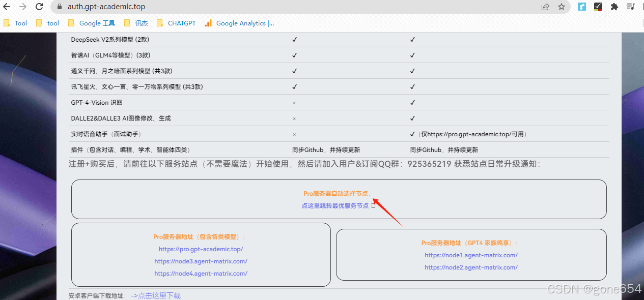The height and width of the screenshot is (300, 644).
Task: Open the Extensions puzzle menu
Action: (614, 7)
